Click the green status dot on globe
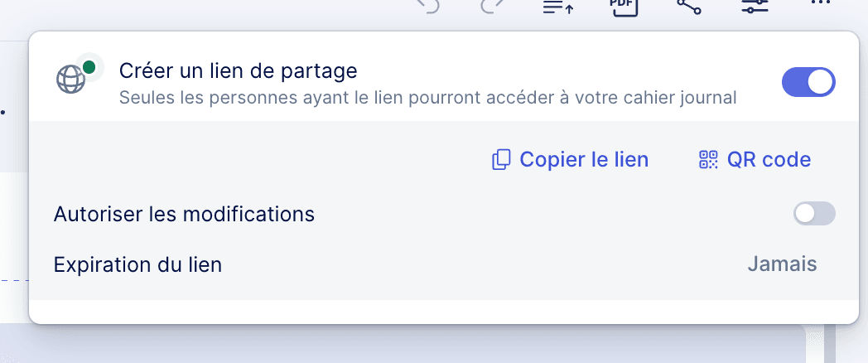Screen dimensions: 868x363 [89, 67]
